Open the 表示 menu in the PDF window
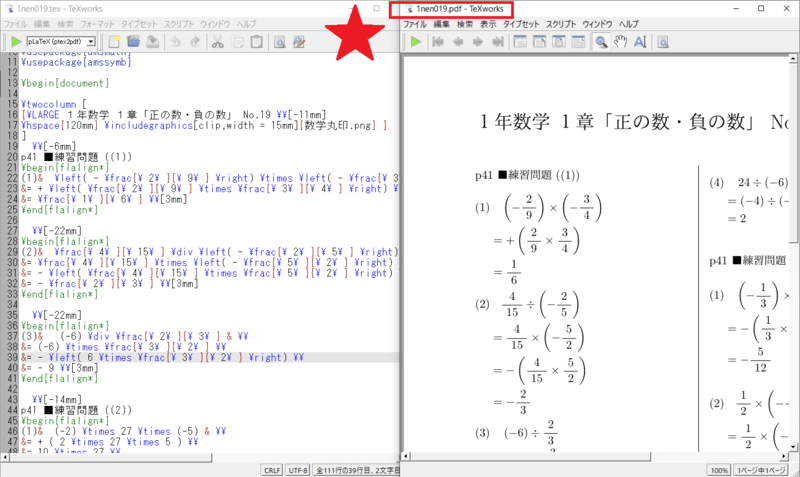 [x=488, y=24]
